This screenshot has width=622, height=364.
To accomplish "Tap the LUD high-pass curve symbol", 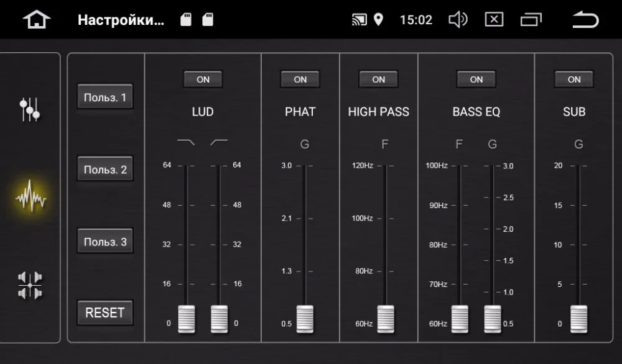I will pyautogui.click(x=219, y=142).
